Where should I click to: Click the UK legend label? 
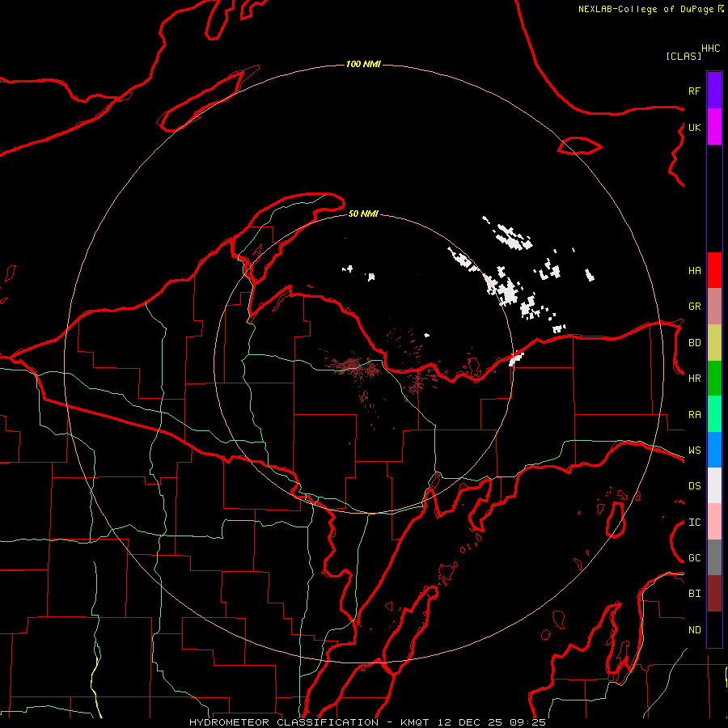pyautogui.click(x=694, y=127)
